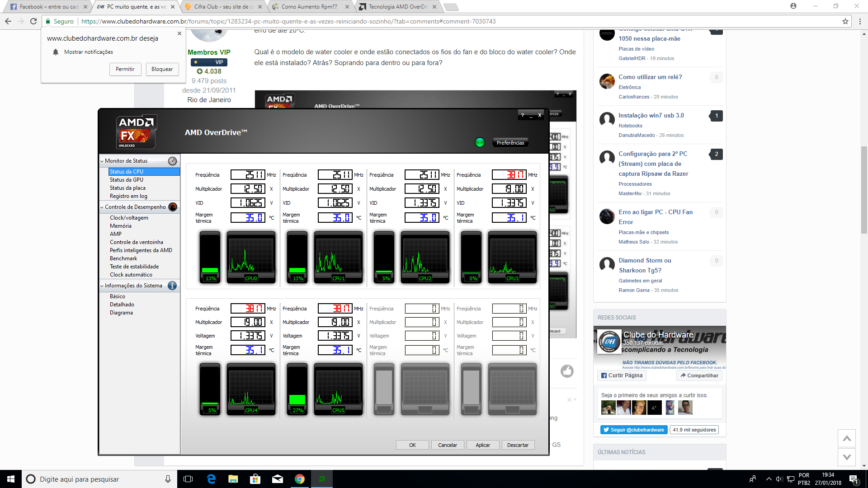Select Status da GPU in sidebar

127,180
